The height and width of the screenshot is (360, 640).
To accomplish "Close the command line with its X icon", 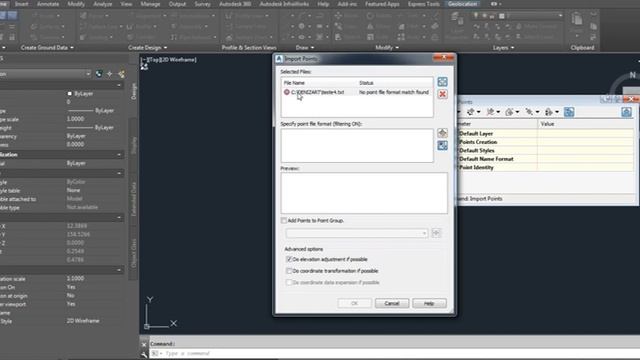I will tap(144, 344).
